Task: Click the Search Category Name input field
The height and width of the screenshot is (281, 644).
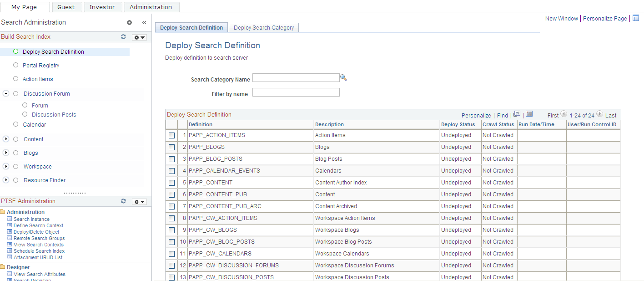Action: point(296,78)
